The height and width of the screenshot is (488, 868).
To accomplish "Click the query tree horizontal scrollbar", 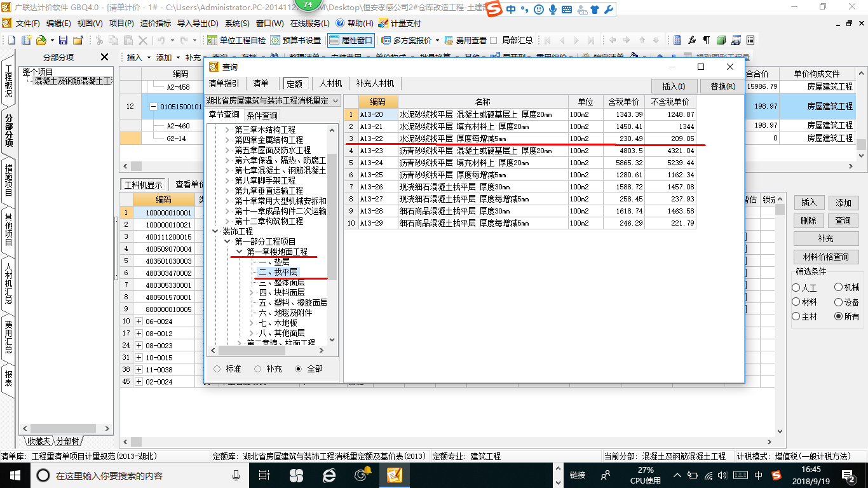I will 267,350.
